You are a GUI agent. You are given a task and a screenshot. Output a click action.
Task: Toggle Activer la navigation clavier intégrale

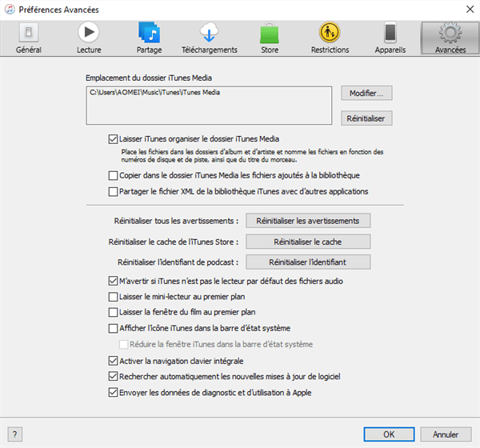(x=113, y=361)
